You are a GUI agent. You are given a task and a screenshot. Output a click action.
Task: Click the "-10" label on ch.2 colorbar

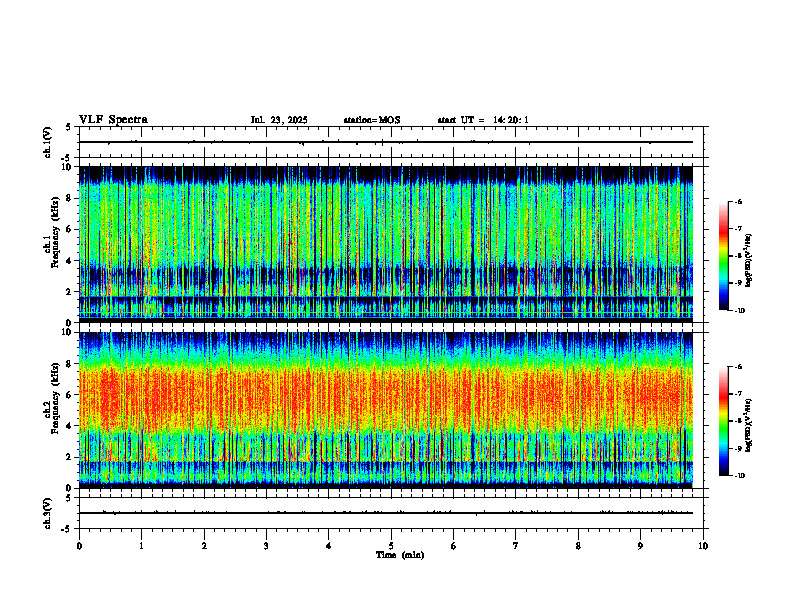(x=739, y=476)
